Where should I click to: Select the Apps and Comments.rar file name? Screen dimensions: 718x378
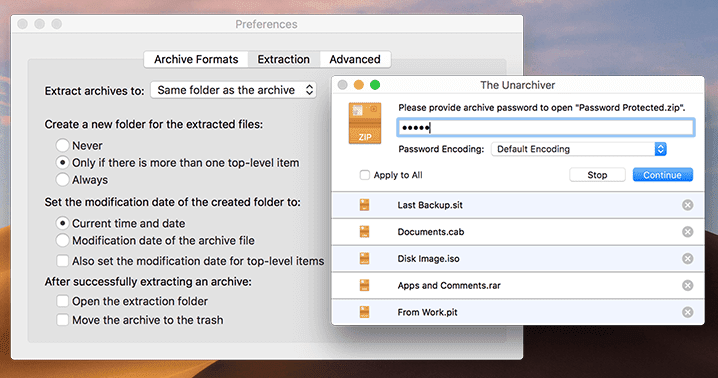tap(449, 285)
